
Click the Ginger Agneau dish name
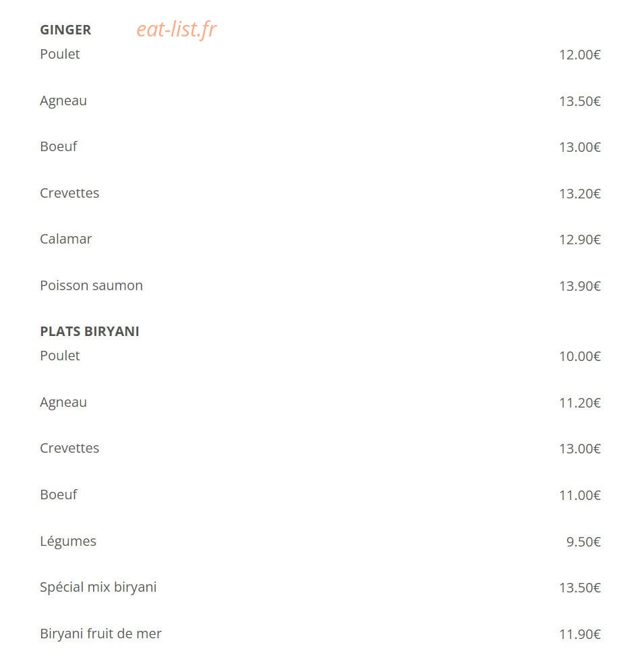(x=63, y=101)
